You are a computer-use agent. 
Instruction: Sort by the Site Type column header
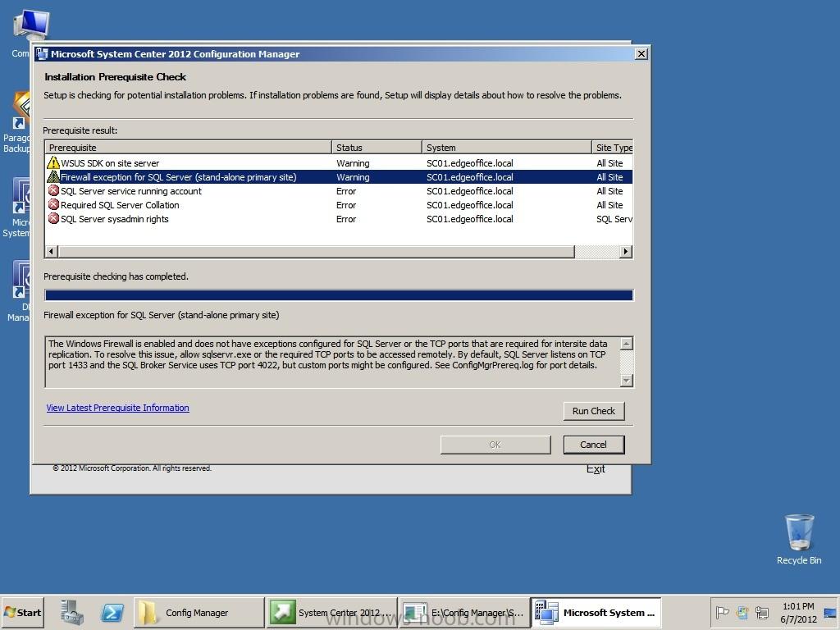tap(613, 148)
